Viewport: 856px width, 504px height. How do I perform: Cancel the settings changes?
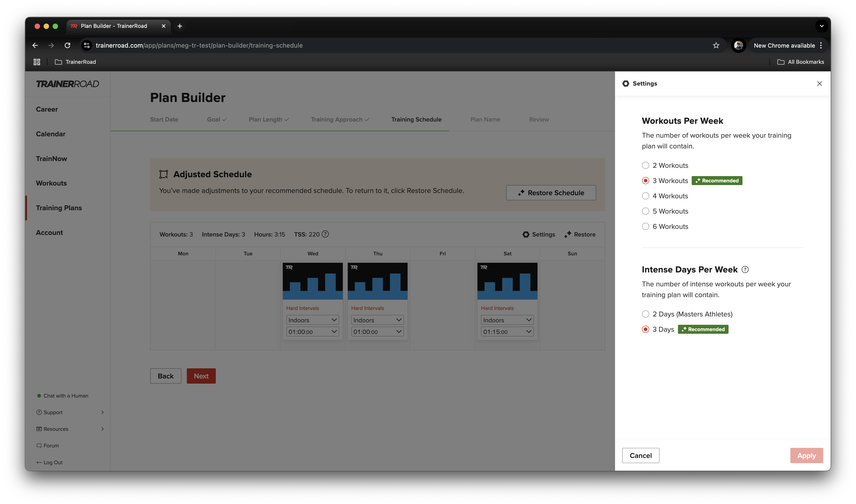point(641,455)
